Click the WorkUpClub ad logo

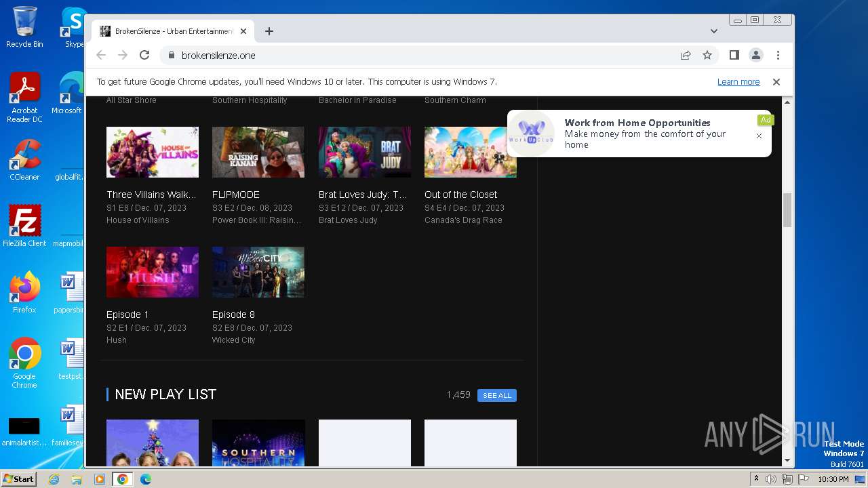[x=532, y=134]
